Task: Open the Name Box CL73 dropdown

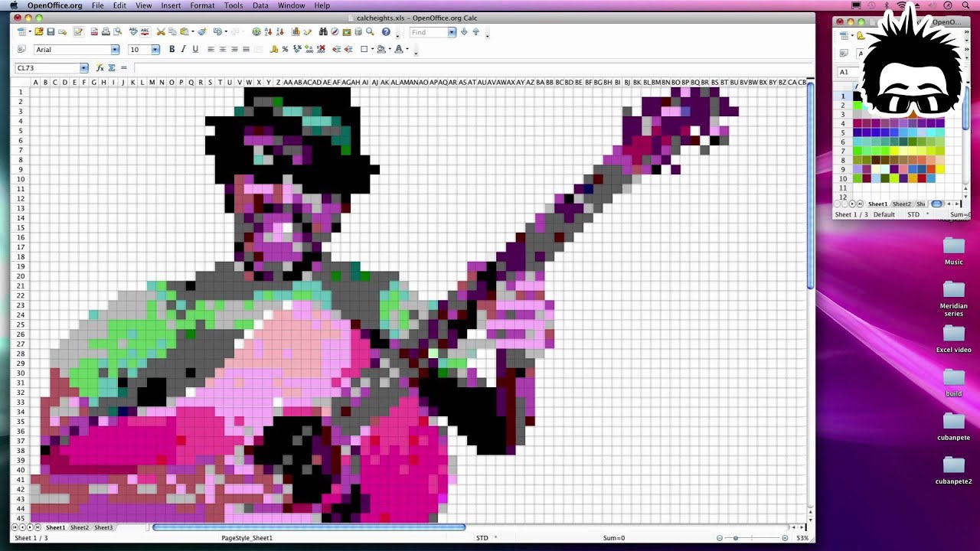Action: (83, 68)
